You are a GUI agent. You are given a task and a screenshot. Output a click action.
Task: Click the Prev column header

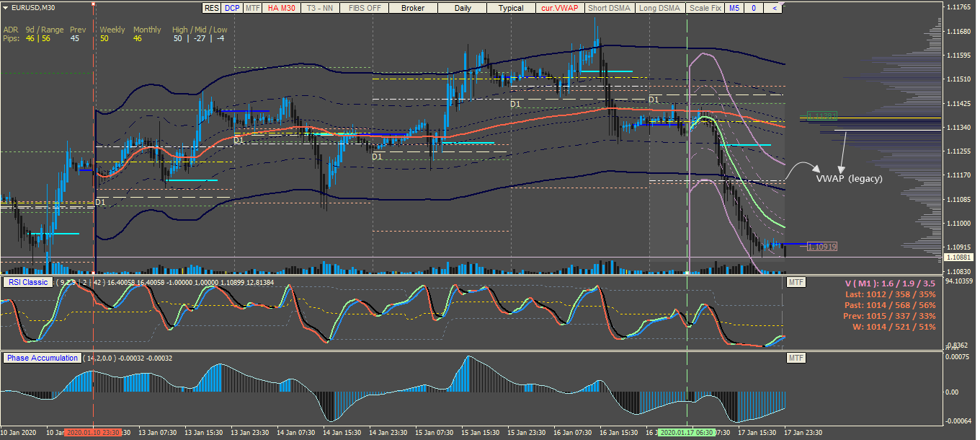78,30
